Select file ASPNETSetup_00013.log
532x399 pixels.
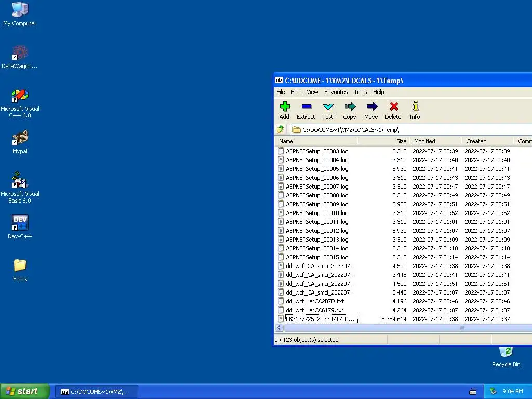[x=317, y=239]
